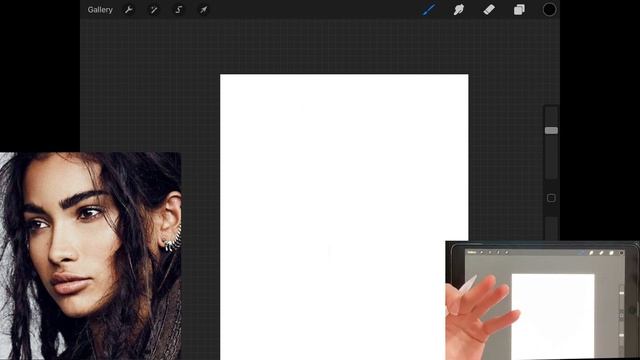Open the Actions wrench menu
This screenshot has height=360, width=640.
click(129, 10)
